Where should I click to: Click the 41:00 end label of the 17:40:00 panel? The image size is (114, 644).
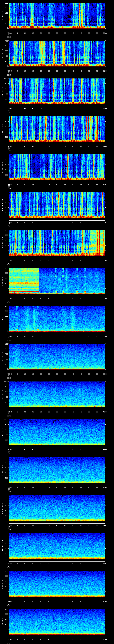105,450
